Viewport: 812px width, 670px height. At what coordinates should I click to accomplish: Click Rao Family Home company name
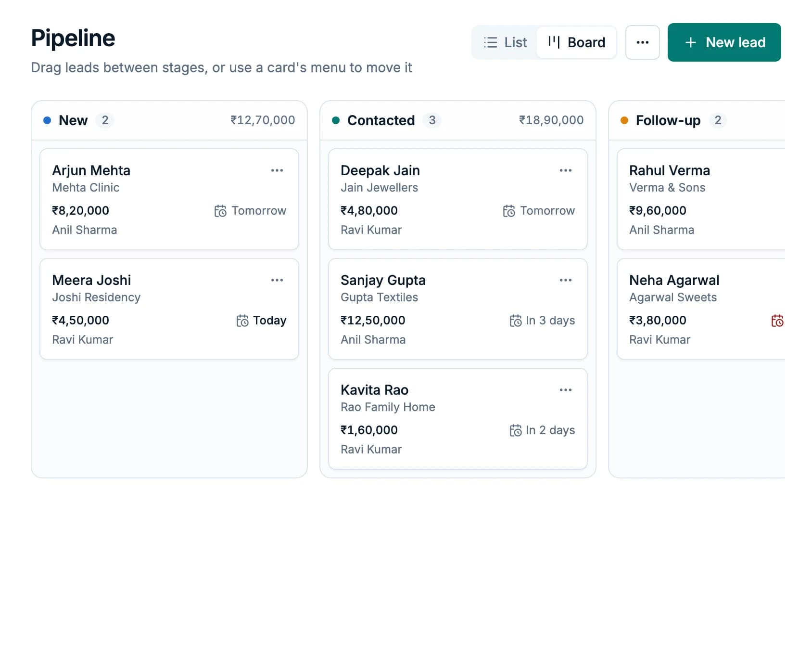click(388, 407)
